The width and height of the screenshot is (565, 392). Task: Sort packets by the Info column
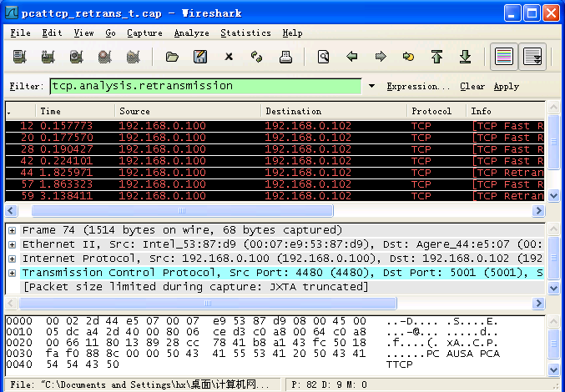506,111
